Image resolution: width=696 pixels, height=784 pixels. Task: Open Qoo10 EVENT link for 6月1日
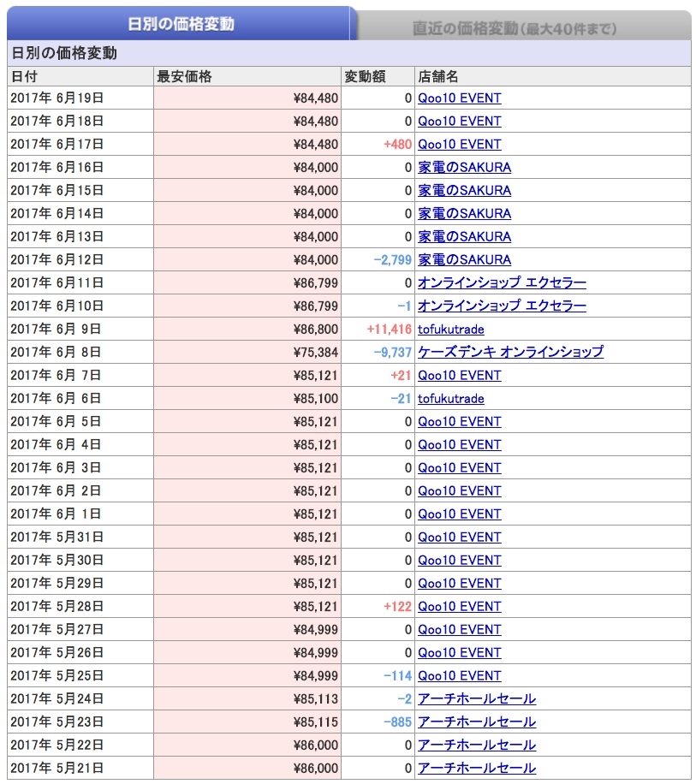pyautogui.click(x=459, y=514)
